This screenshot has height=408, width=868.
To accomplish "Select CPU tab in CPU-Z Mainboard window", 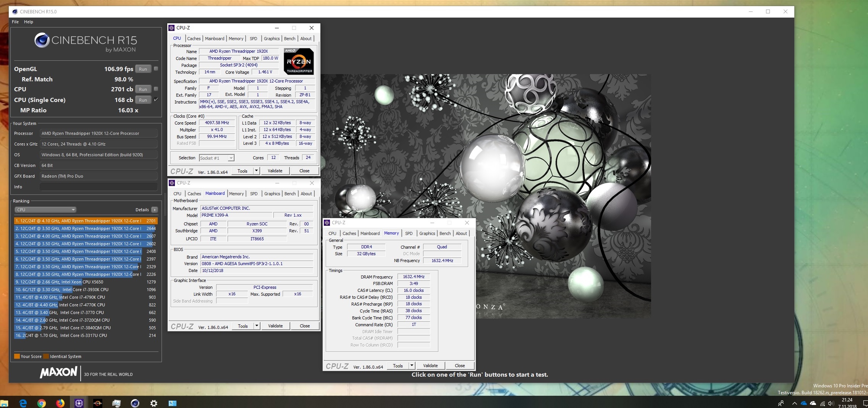I will (x=178, y=194).
